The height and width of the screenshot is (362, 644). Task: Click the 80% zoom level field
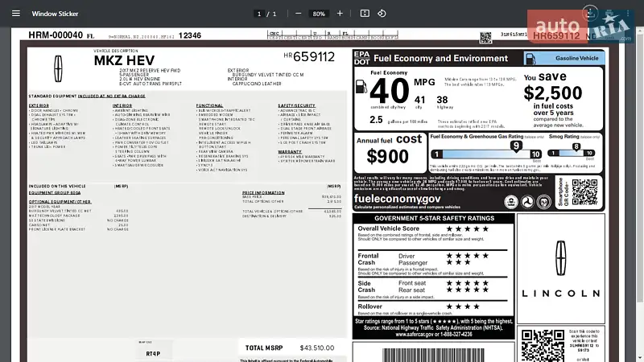pyautogui.click(x=319, y=14)
